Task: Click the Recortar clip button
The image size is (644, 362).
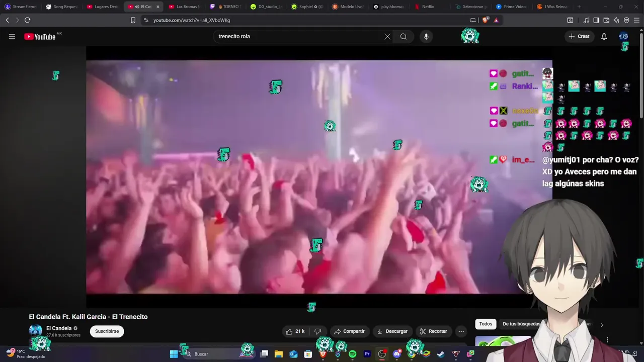Action: (433, 331)
